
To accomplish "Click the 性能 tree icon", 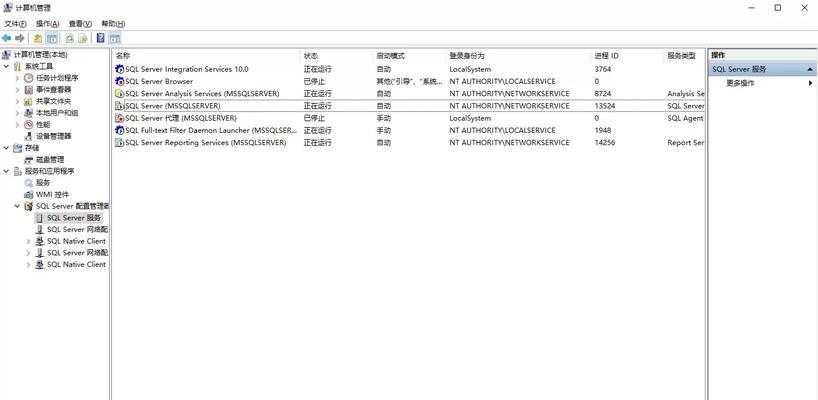I will click(x=29, y=125).
